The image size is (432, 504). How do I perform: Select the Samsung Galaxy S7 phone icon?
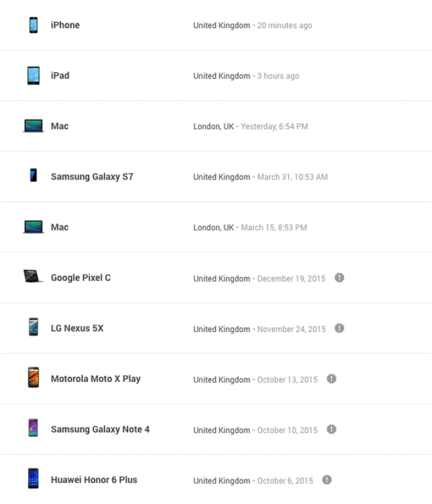34,175
